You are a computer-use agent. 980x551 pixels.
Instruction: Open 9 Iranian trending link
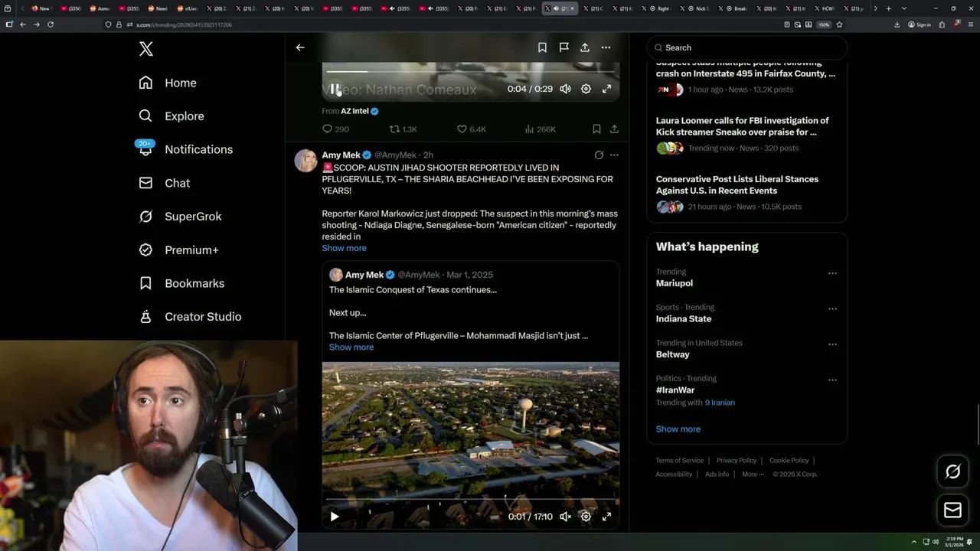click(720, 403)
